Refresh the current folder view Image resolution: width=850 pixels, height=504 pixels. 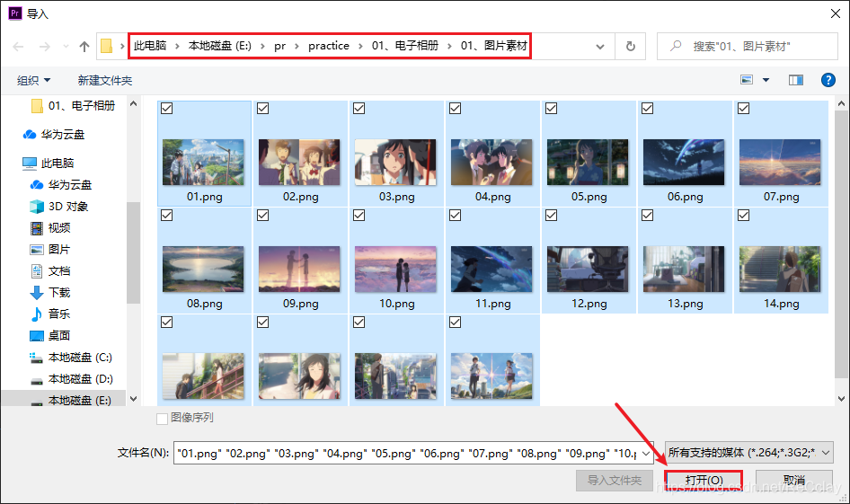click(631, 47)
